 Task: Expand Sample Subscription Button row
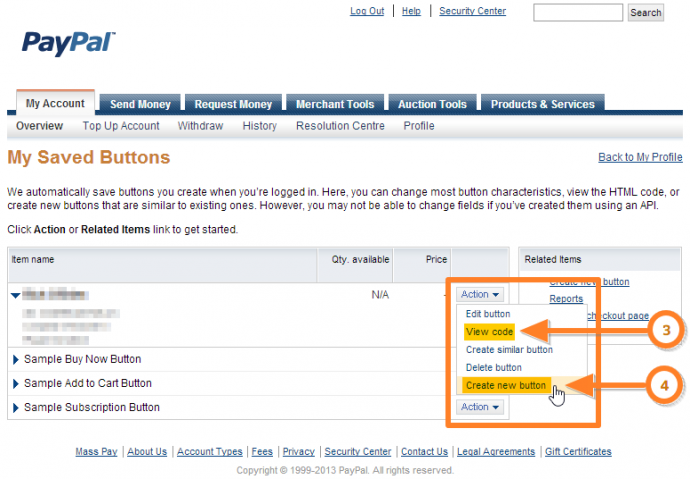click(16, 408)
